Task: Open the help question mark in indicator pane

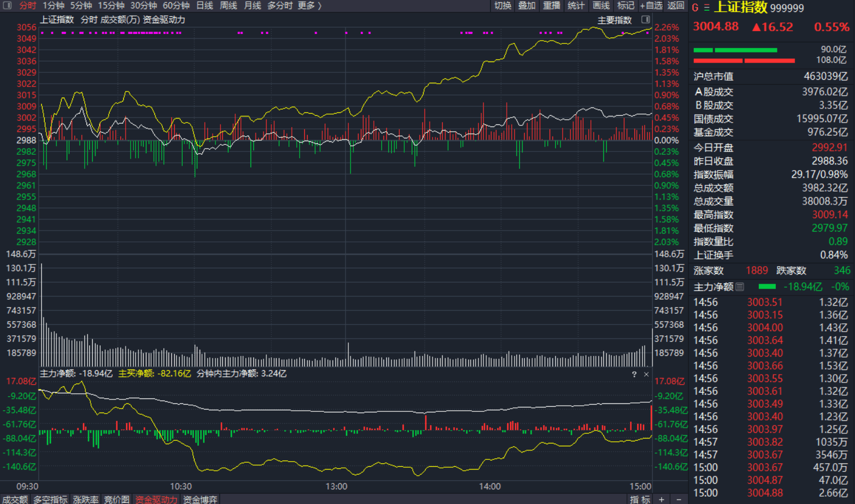Action: coord(634,374)
